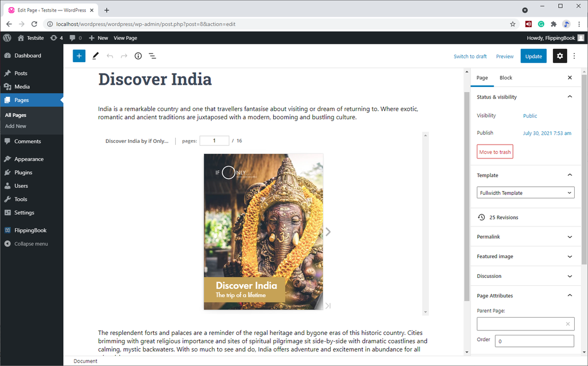Click the Redo arrow
The image size is (588, 366).
coord(123,56)
